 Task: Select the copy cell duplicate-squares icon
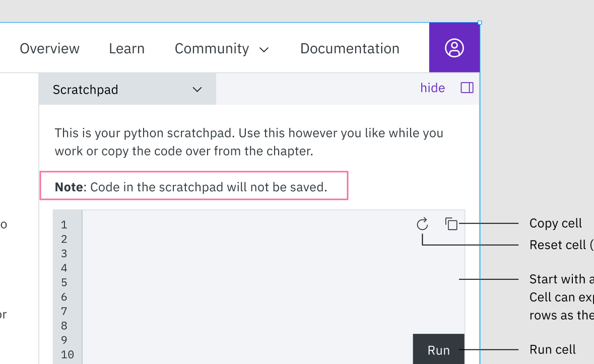point(451,224)
